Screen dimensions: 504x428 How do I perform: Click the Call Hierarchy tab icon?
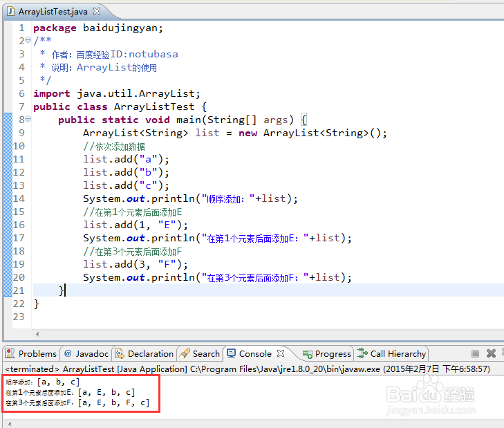point(362,353)
